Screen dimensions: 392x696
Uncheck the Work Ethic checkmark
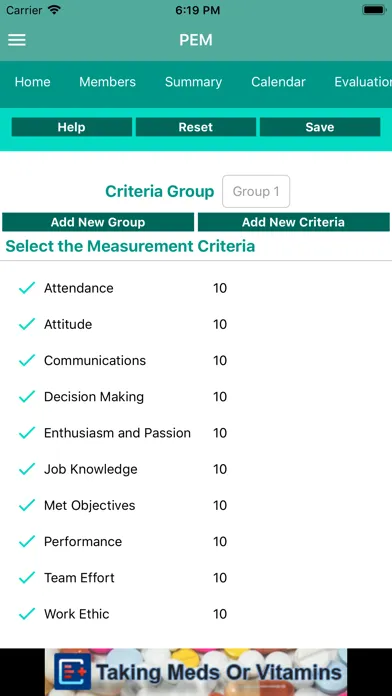tap(27, 614)
